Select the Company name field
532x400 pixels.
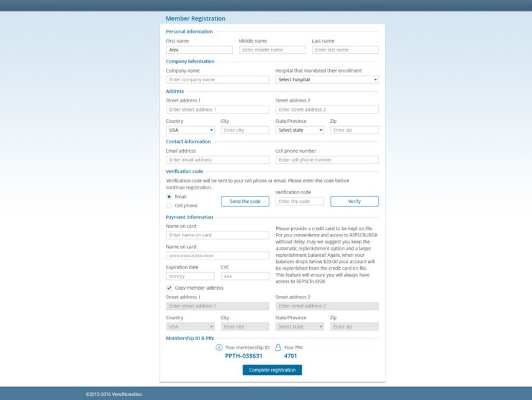217,79
